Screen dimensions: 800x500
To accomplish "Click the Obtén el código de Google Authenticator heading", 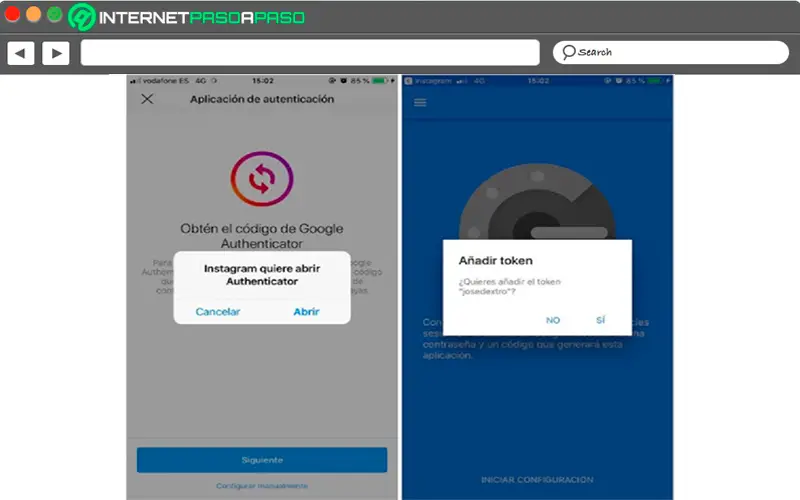I will [x=262, y=236].
